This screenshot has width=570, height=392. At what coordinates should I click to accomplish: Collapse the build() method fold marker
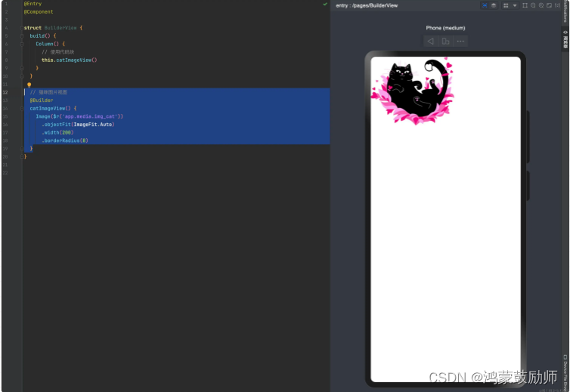[21, 36]
